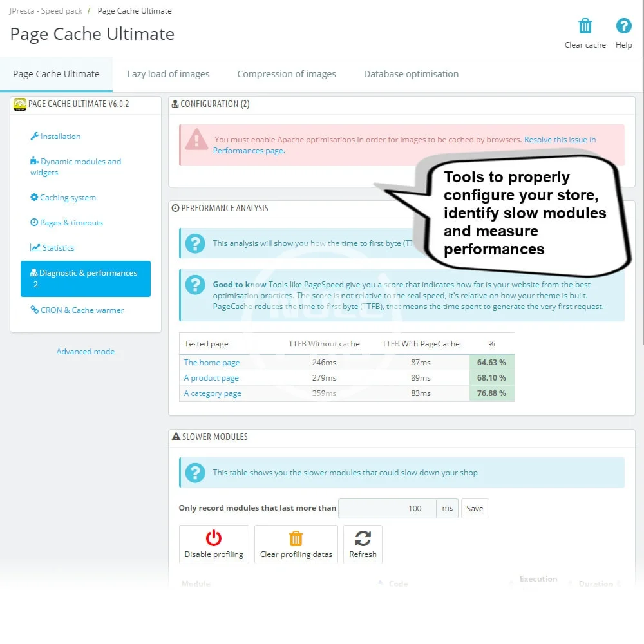
Task: Switch to Lazy load of images tab
Action: pyautogui.click(x=168, y=74)
